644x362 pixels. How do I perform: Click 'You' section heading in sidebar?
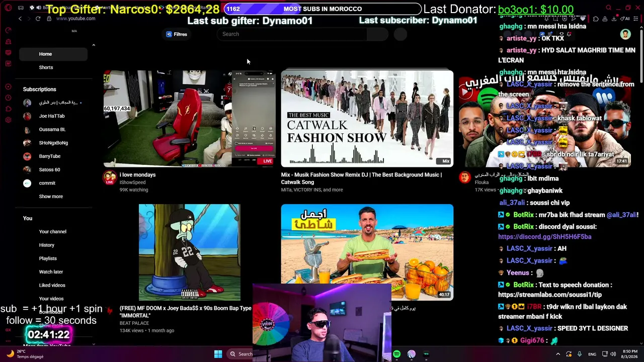28,218
